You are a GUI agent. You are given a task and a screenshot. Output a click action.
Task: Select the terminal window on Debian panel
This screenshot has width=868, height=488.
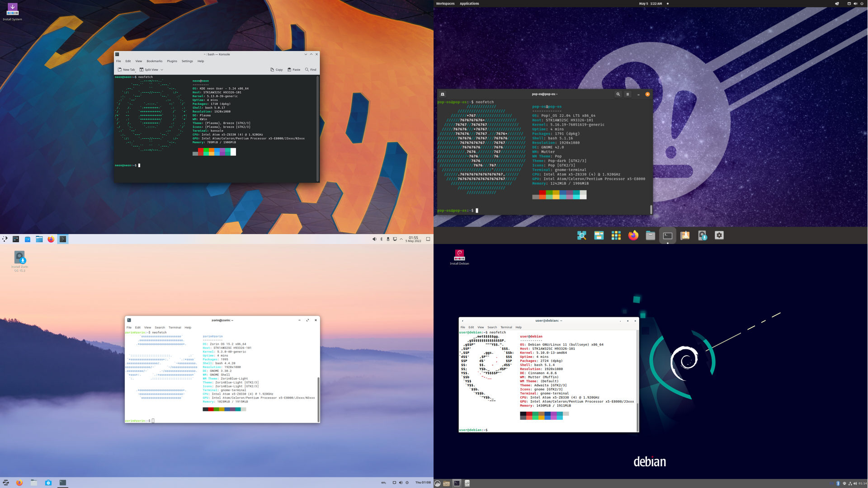tap(457, 483)
